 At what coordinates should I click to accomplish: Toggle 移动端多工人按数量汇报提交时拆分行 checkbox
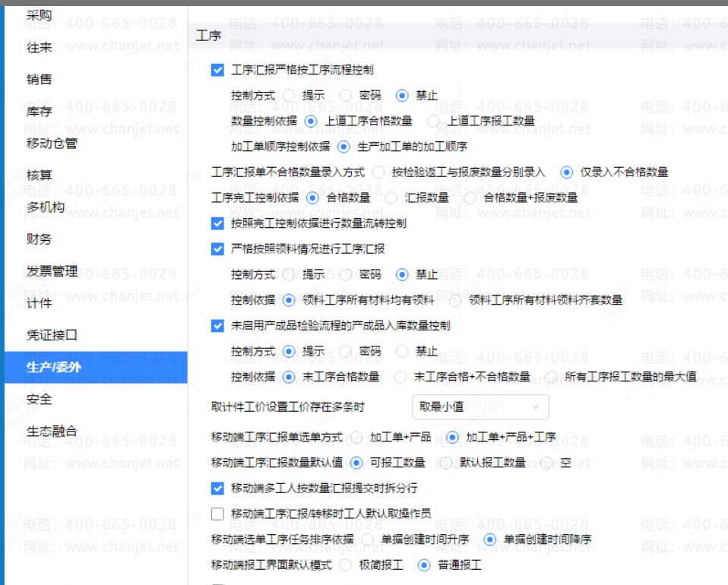tap(217, 489)
